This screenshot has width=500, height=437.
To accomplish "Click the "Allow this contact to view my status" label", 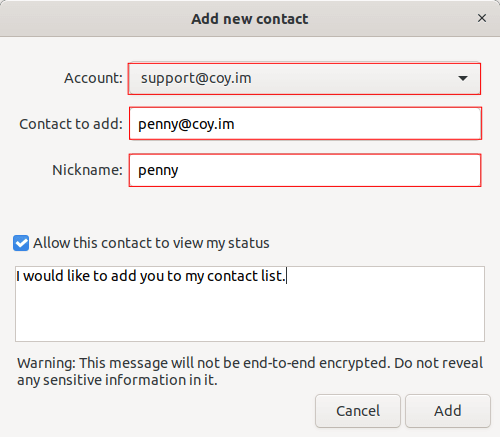I will [x=151, y=243].
